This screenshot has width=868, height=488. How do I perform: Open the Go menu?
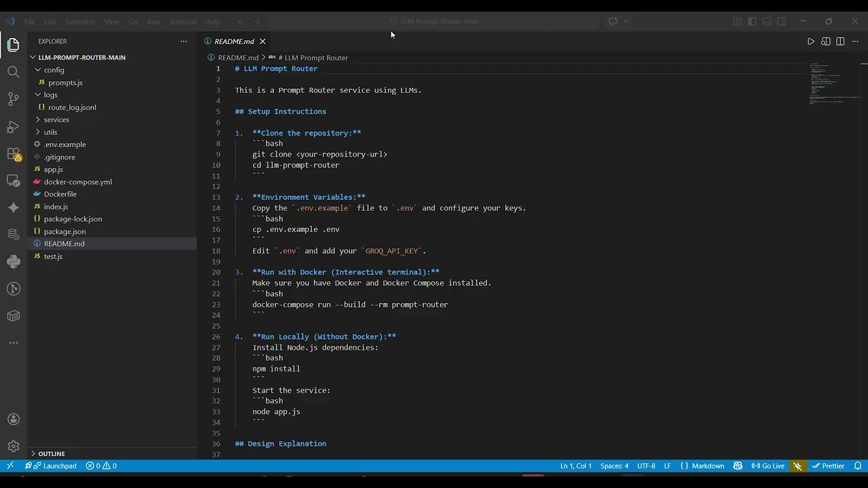tap(133, 22)
